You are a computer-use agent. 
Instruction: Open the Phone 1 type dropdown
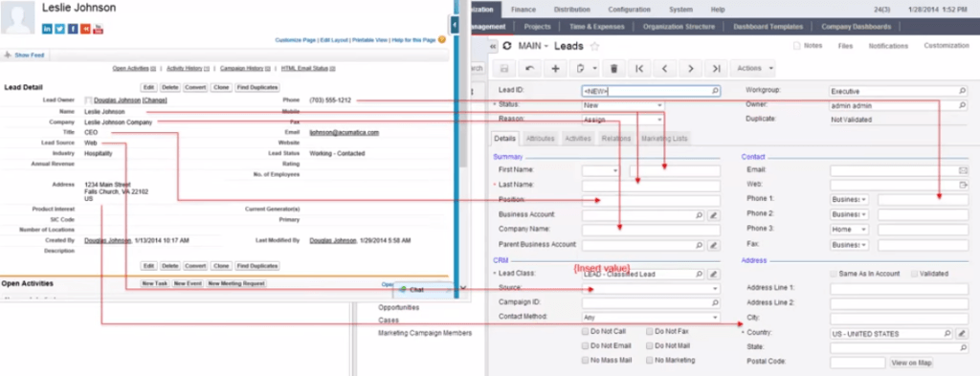click(850, 200)
